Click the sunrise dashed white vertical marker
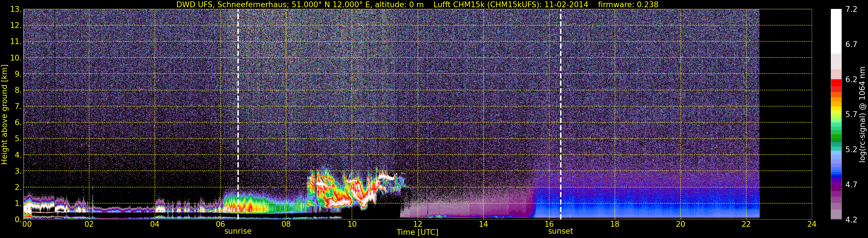The width and height of the screenshot is (868, 238). pyautogui.click(x=238, y=114)
